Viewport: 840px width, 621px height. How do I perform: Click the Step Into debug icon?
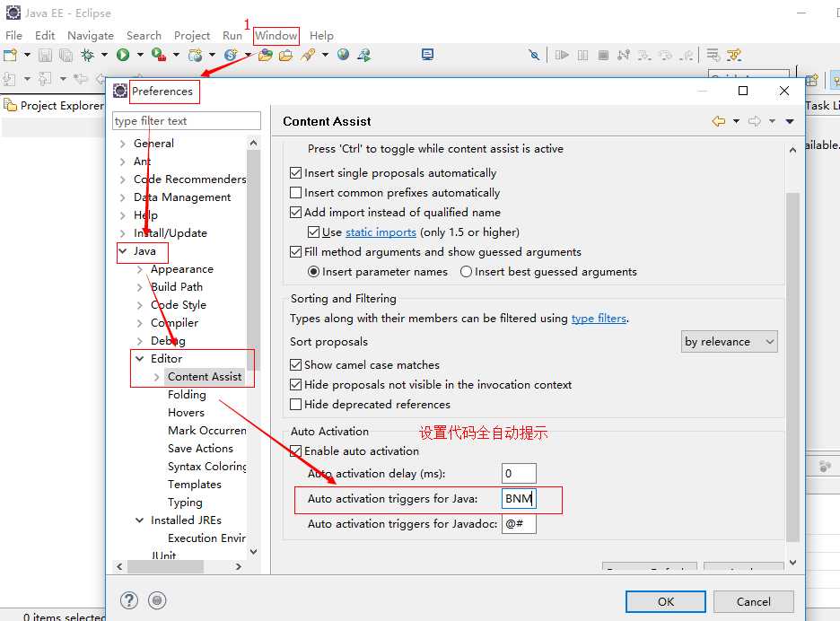click(644, 55)
